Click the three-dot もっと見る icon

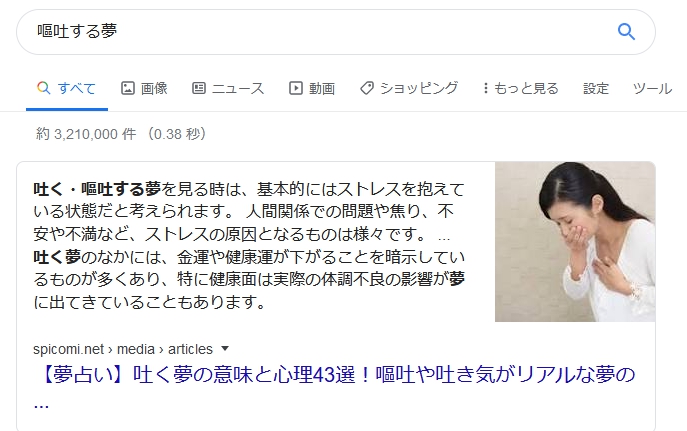pyautogui.click(x=485, y=88)
